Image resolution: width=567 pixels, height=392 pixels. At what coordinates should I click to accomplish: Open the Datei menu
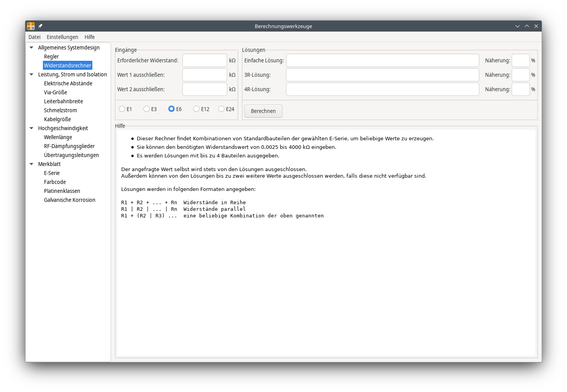[x=34, y=37]
